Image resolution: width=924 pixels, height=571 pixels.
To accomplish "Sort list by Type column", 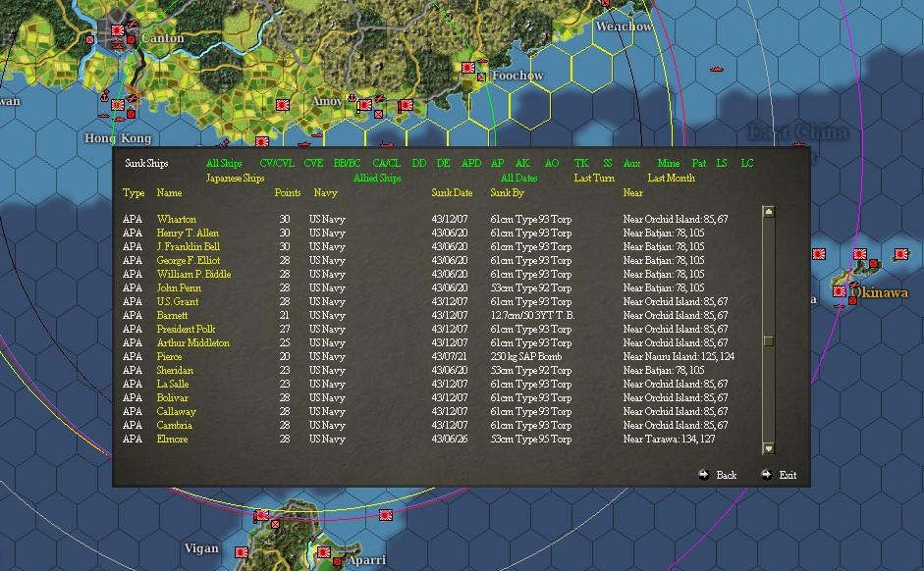I will pyautogui.click(x=134, y=193).
